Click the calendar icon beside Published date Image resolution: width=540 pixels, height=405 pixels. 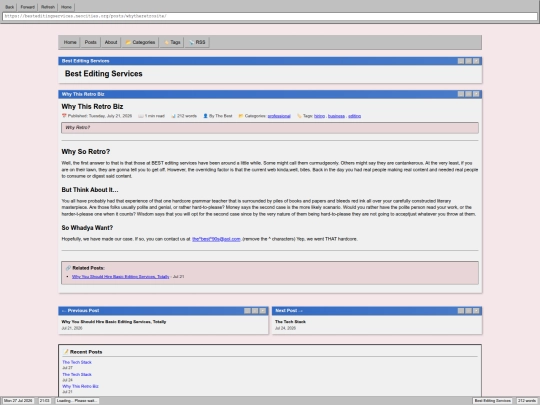[64, 116]
